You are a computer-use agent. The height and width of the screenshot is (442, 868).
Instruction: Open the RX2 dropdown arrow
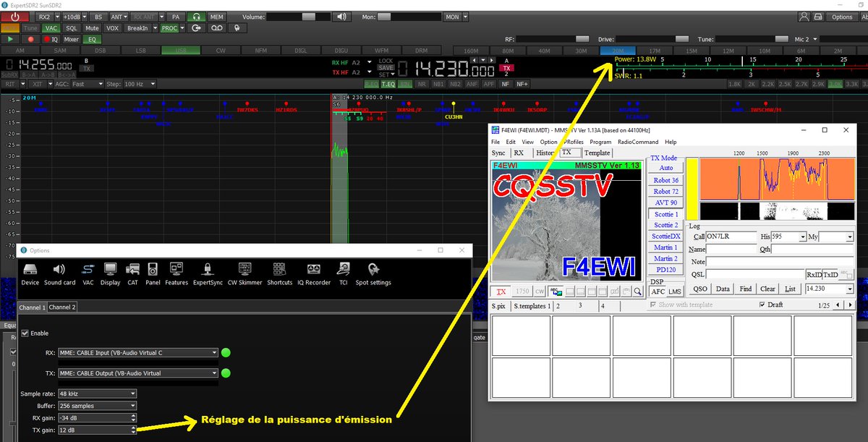click(57, 17)
